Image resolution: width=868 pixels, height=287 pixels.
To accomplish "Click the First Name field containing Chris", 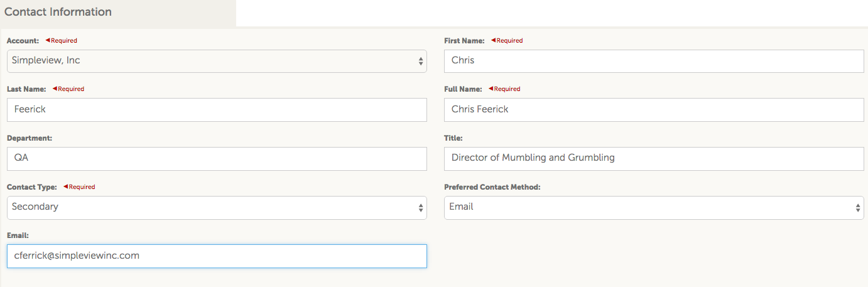I will click(x=654, y=61).
